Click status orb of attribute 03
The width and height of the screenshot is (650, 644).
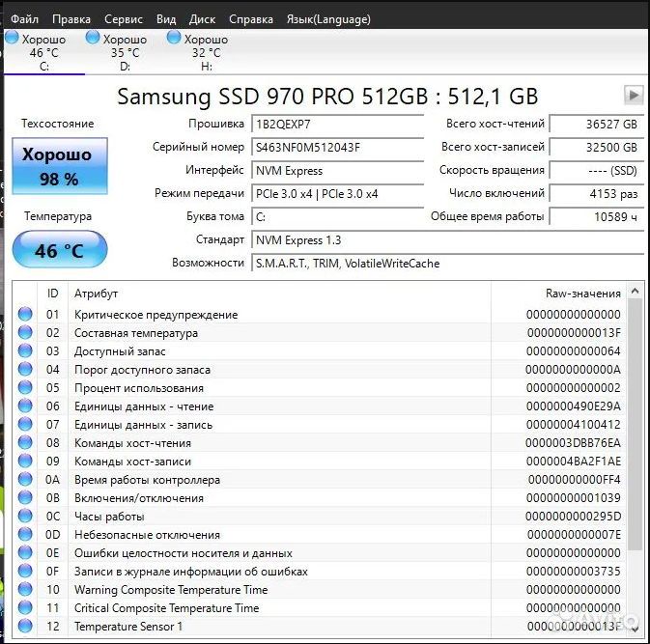pos(25,351)
